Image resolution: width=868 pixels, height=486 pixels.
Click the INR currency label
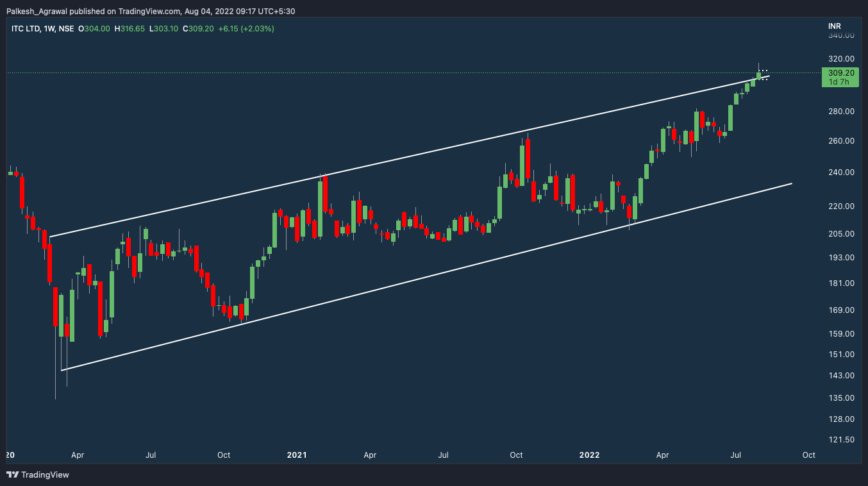835,26
